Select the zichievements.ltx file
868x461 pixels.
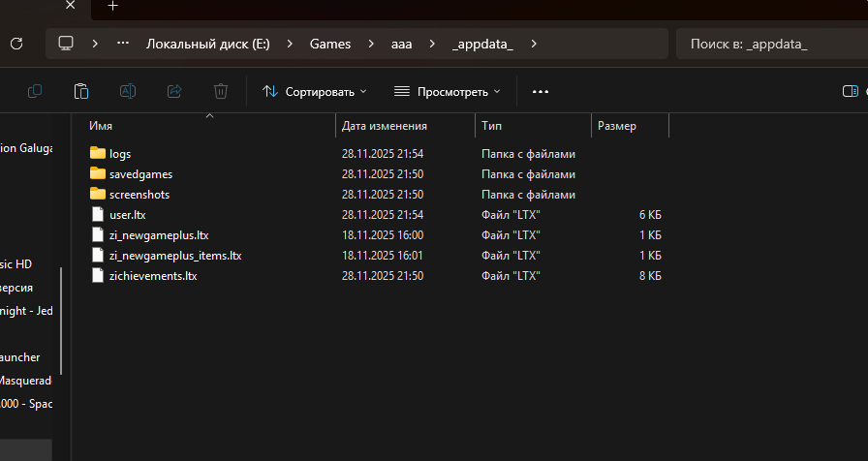153,276
